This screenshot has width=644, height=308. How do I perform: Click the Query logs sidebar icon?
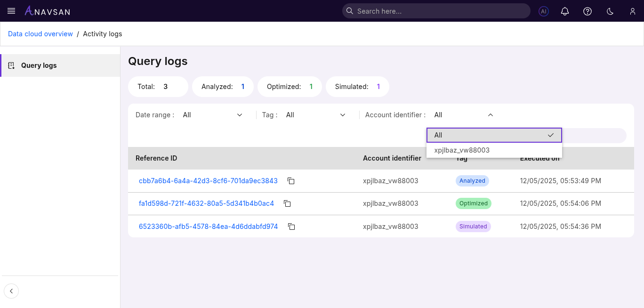click(x=11, y=65)
